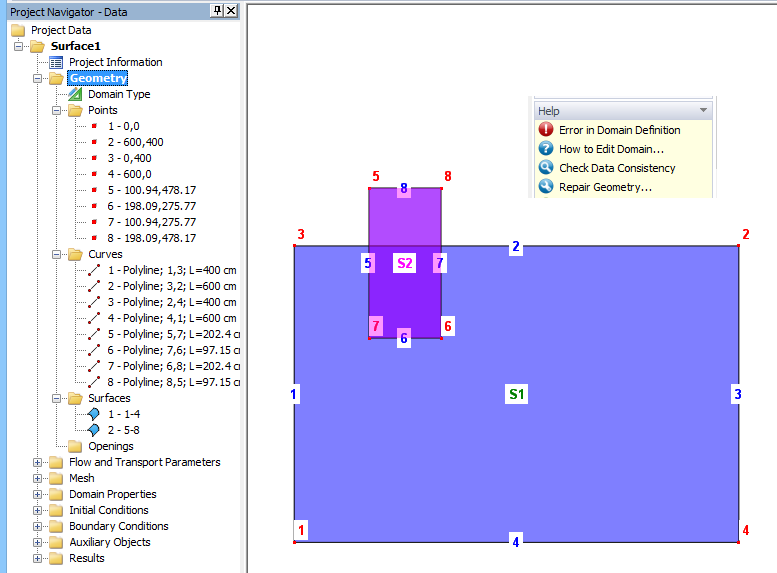This screenshot has width=777, height=573.
Task: Select point 7 - 100.94,275.77
Action: pos(152,222)
